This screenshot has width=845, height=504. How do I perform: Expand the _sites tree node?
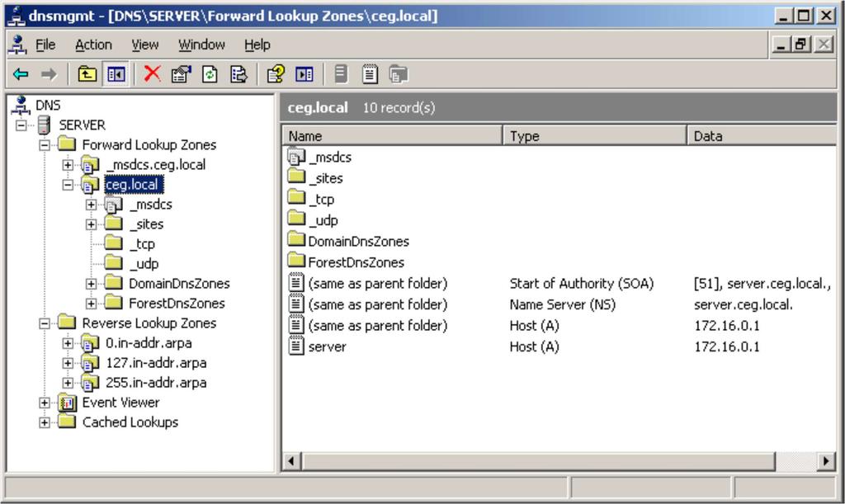91,224
